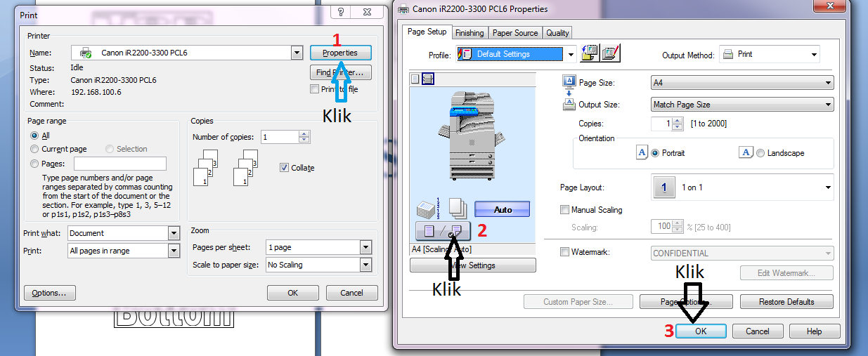
Task: Click the printer icon in Output Method
Action: tap(729, 54)
